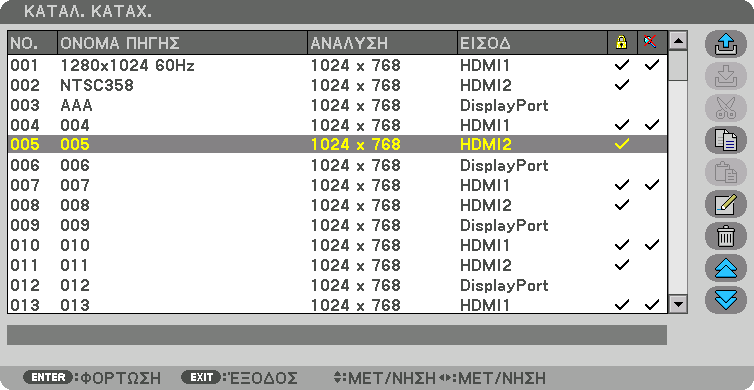Image resolution: width=754 pixels, height=390 pixels.
Task: Click the double up-arrow move icon
Action: click(x=726, y=268)
